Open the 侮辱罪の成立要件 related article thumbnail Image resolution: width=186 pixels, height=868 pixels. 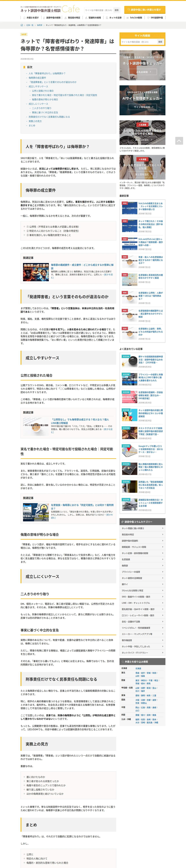(x=36, y=272)
